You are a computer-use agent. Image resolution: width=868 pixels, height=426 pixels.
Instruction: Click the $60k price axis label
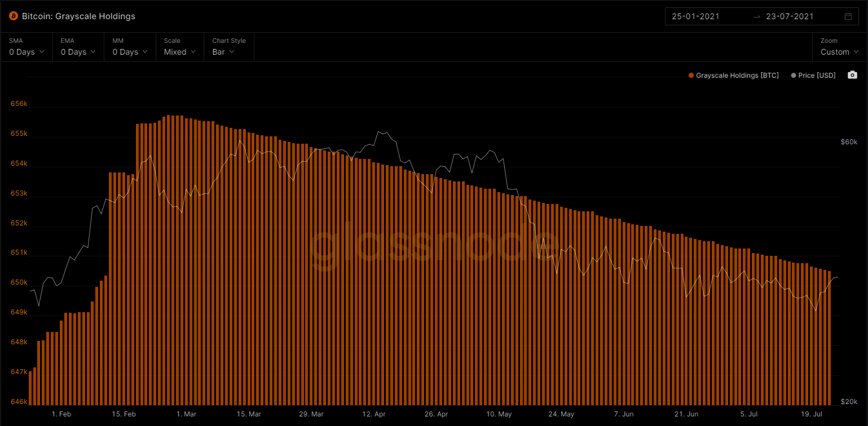[x=849, y=141]
